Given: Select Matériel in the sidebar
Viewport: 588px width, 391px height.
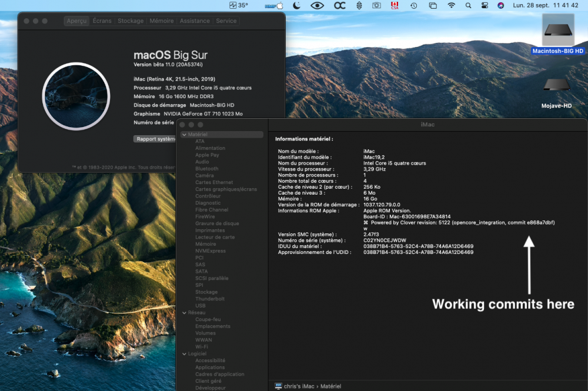Looking at the screenshot, I should [222, 135].
